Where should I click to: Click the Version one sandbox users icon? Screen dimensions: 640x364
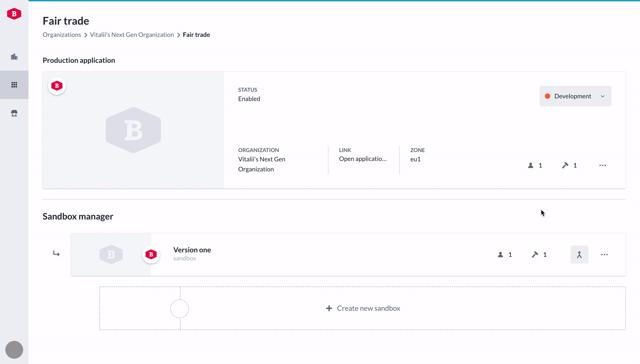point(500,254)
